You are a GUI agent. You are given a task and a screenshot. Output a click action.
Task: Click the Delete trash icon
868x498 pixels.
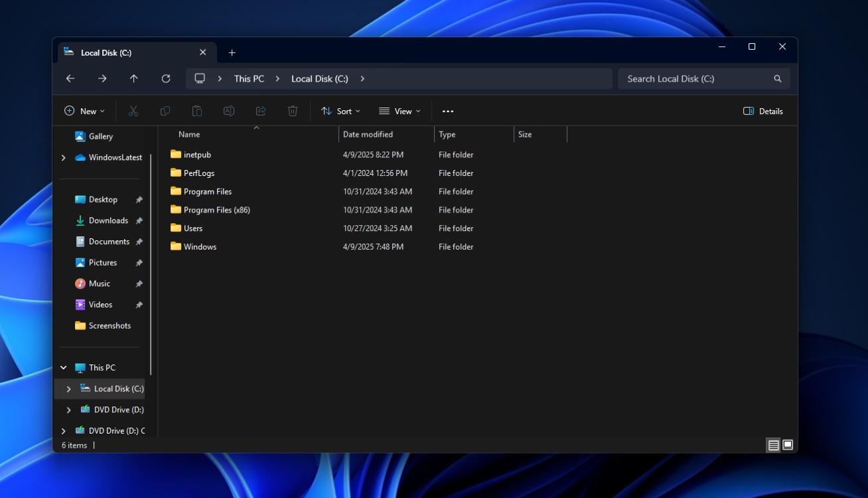coord(293,111)
